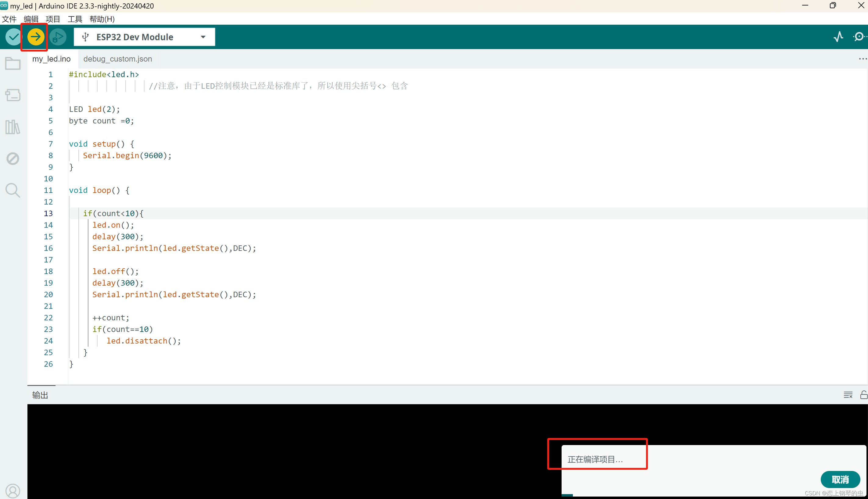Click the byte count =0; line

click(x=102, y=121)
